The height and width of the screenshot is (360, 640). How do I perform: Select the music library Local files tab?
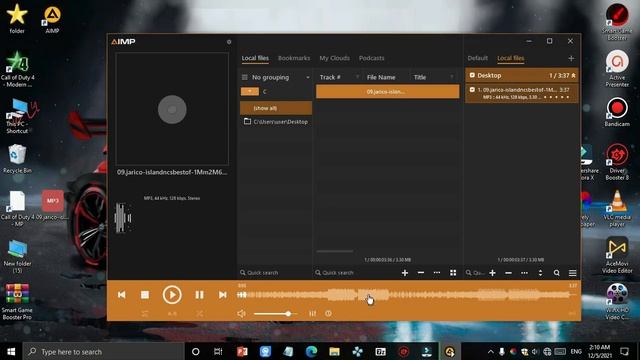tap(255, 58)
